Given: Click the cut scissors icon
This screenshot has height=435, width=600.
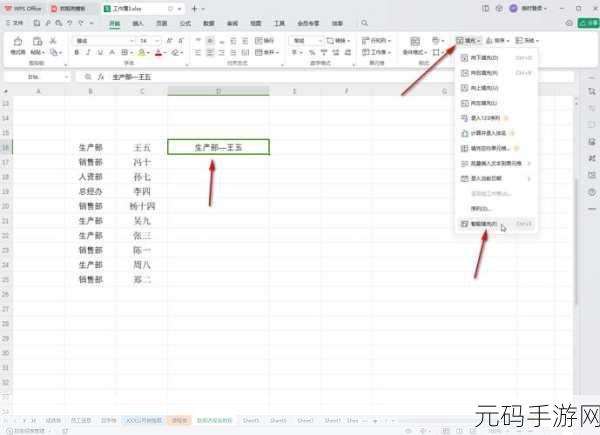Looking at the screenshot, I should (x=53, y=41).
